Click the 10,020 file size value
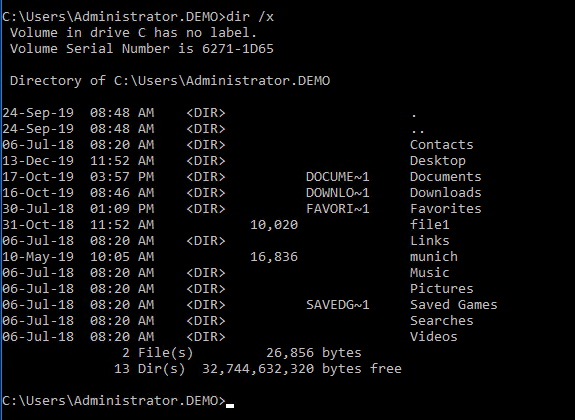Screen dimensions: 575x420 pyautogui.click(x=274, y=224)
